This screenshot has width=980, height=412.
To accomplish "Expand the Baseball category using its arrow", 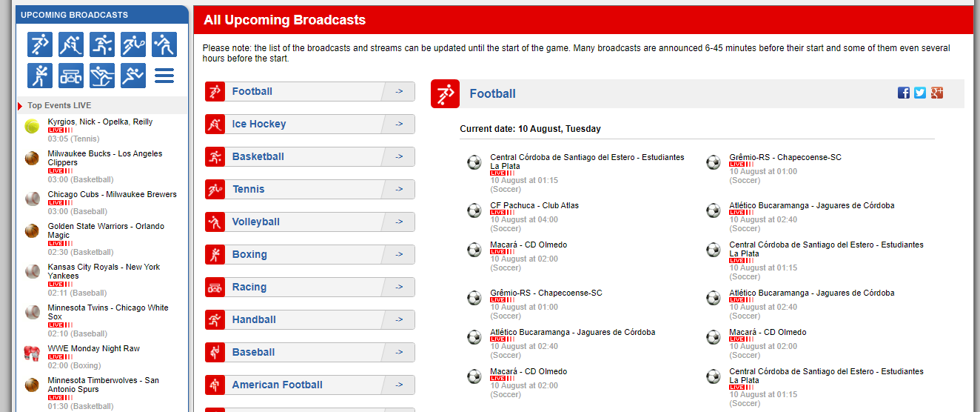I will coord(399,352).
